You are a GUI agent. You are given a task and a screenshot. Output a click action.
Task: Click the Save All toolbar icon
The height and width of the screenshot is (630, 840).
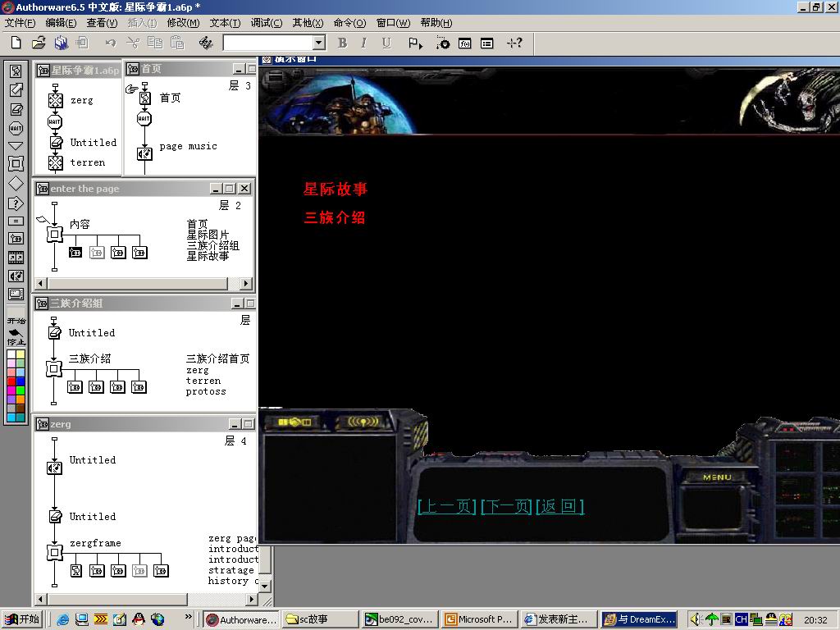point(61,43)
